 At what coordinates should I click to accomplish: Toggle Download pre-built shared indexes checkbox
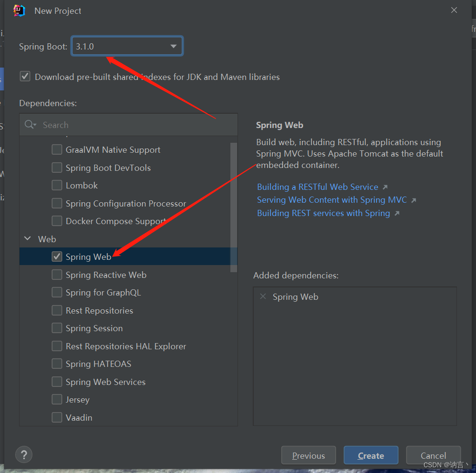click(x=25, y=77)
